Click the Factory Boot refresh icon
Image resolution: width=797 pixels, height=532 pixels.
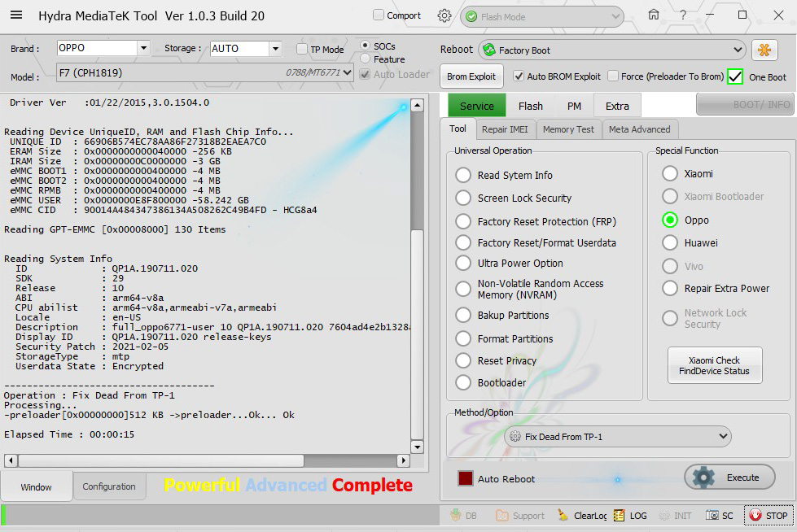[489, 50]
